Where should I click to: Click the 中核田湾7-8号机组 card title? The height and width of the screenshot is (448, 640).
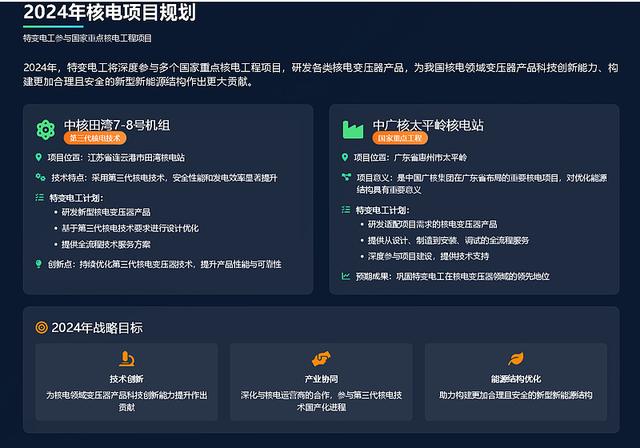click(x=117, y=125)
